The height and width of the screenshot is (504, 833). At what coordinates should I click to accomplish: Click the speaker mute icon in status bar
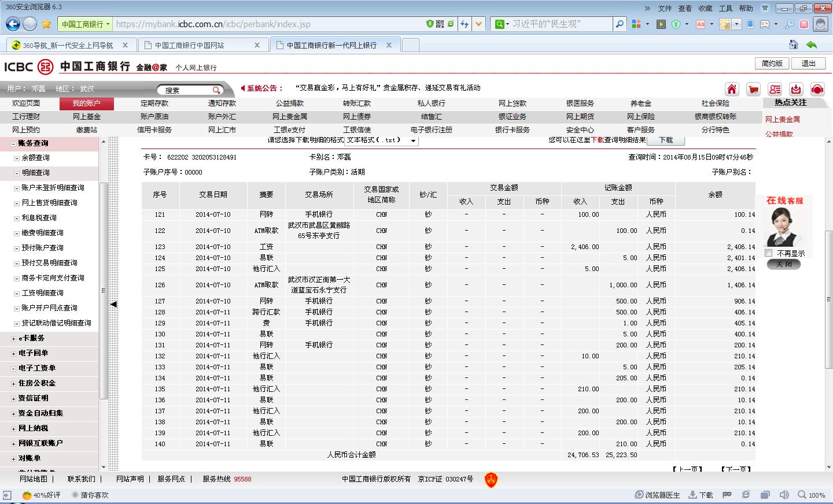784,495
